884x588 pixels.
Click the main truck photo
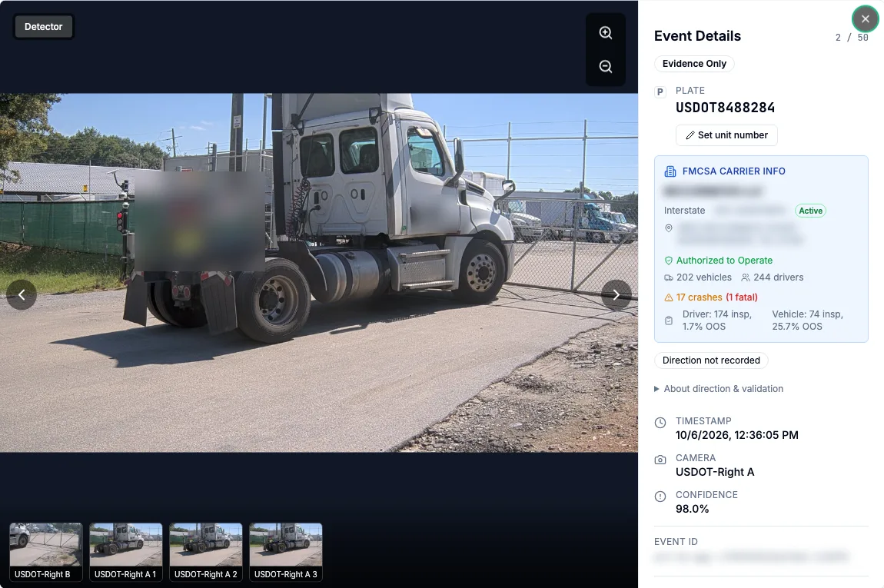319,273
